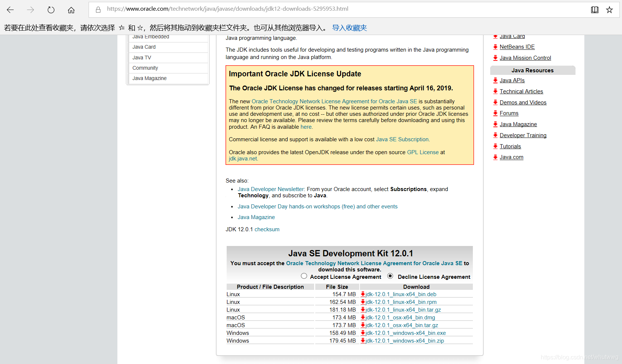Image resolution: width=622 pixels, height=364 pixels.
Task: Click download icon for windows-x64_bin.zip
Action: [363, 341]
